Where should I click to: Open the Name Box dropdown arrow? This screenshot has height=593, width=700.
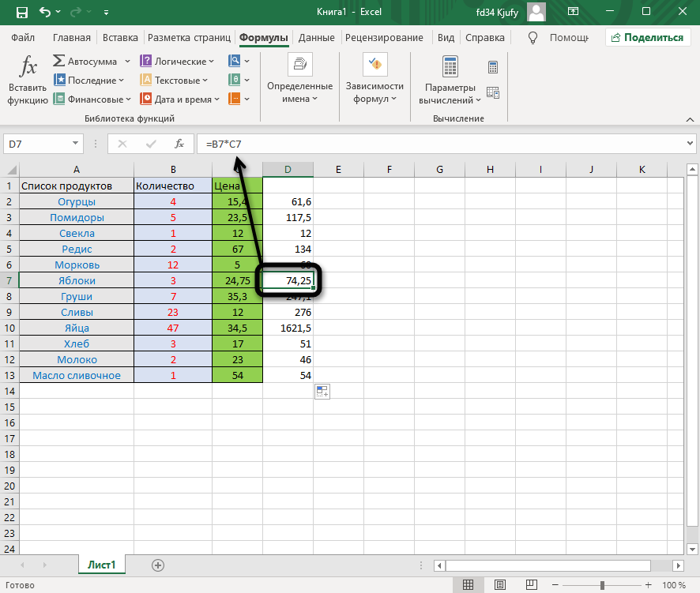point(76,144)
